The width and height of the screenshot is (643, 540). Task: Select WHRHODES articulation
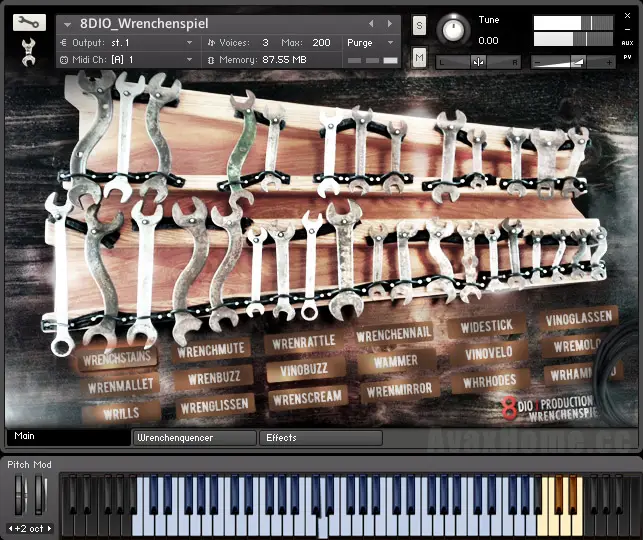click(x=490, y=381)
